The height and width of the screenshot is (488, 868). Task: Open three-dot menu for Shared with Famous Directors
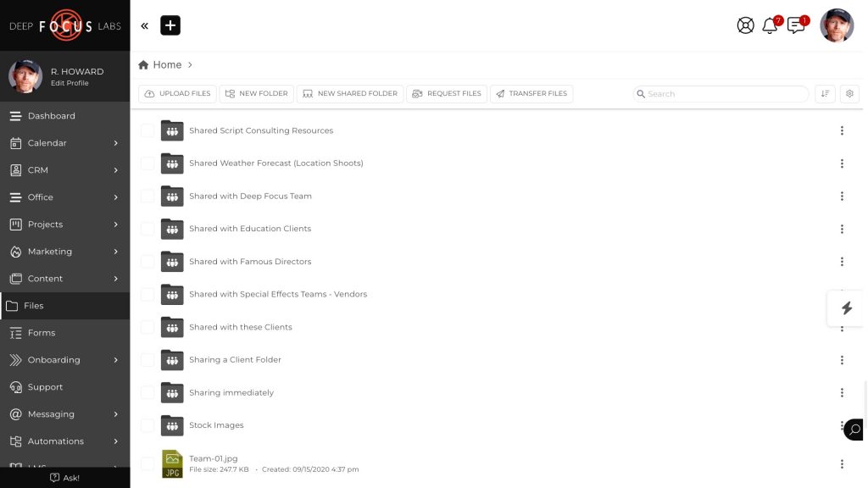tap(842, 262)
